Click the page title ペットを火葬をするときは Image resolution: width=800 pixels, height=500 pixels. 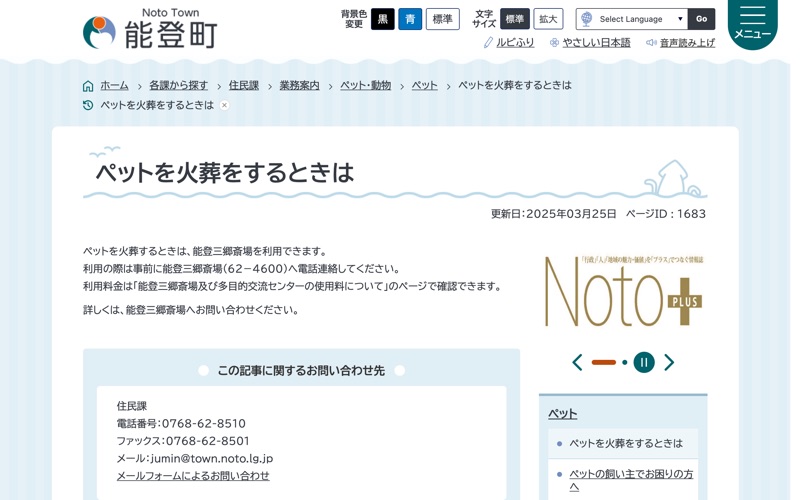(224, 172)
